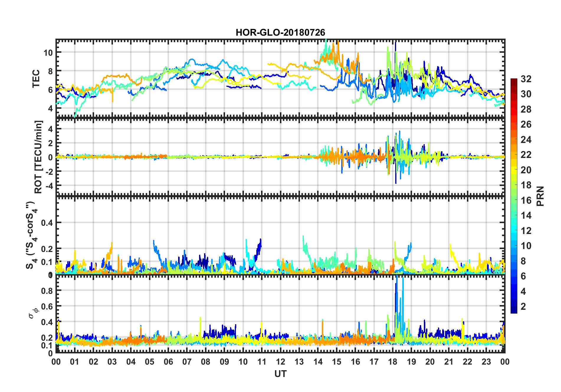Click the PRN colorbar label

tap(540, 196)
